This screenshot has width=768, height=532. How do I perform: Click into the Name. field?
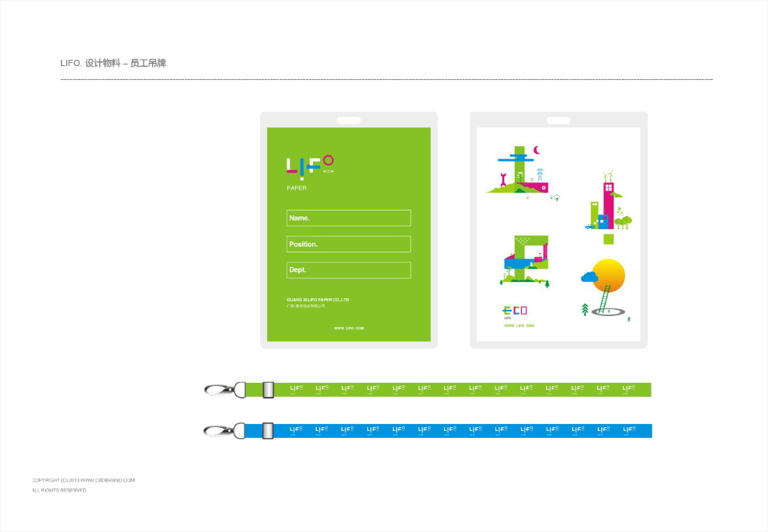348,218
